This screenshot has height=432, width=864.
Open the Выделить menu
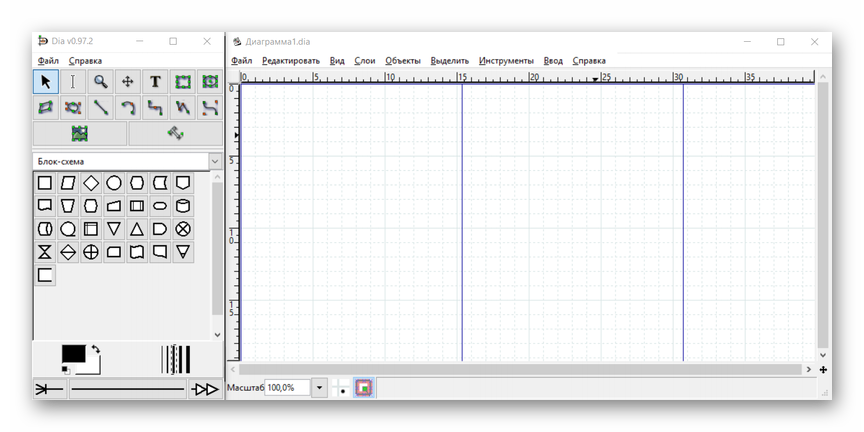(x=450, y=61)
